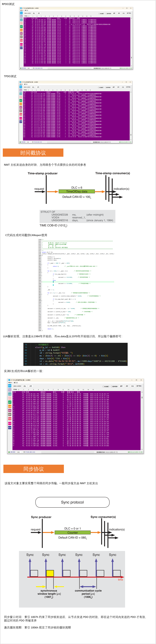This screenshot has height=644, width=156.
Task: Enable 发送窗口 checkbox in RPDO test window
Action: (101, 14)
